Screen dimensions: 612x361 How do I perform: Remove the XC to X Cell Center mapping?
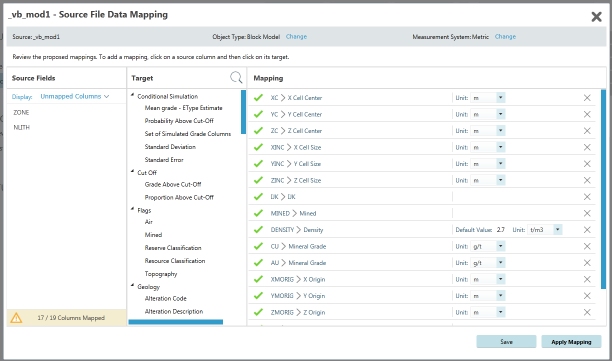click(587, 98)
